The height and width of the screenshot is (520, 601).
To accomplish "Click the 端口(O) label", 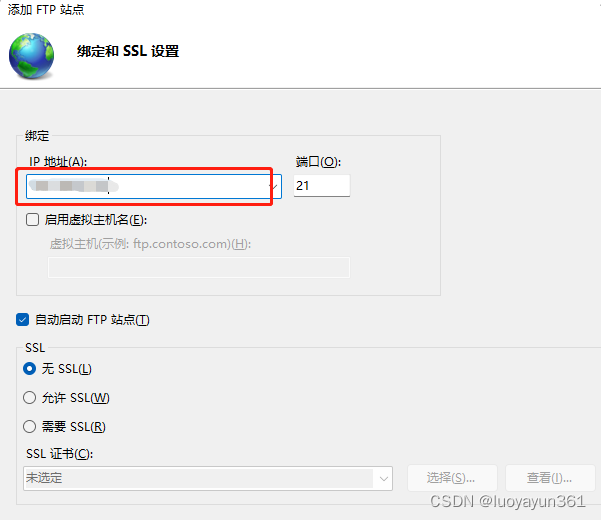I will point(318,161).
